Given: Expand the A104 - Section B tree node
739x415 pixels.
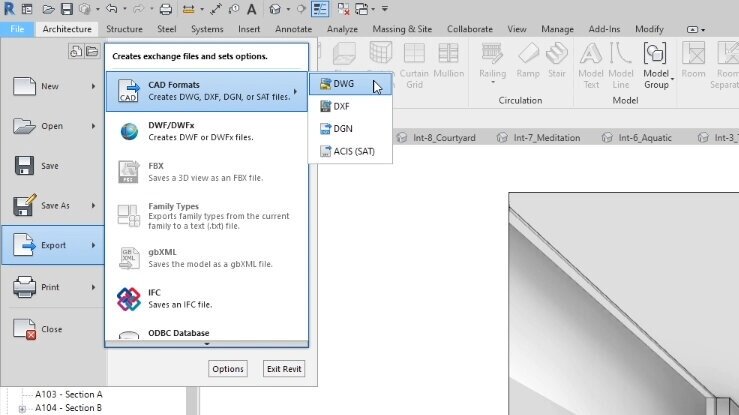Looking at the screenshot, I should [x=22, y=408].
